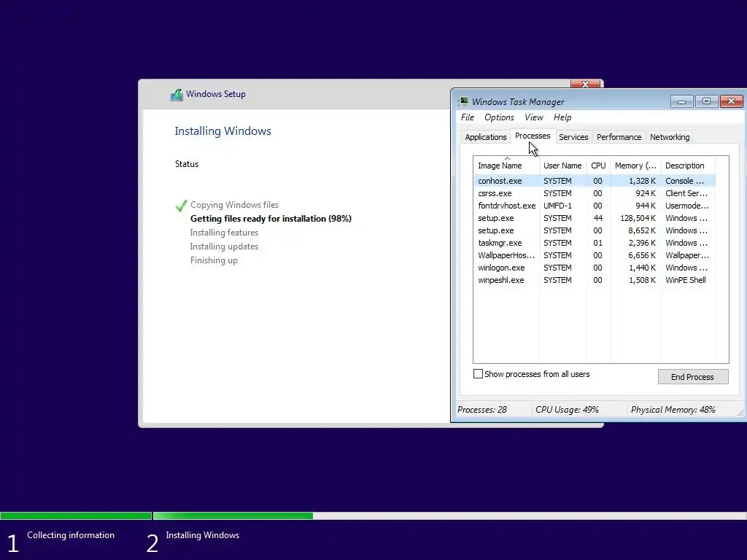
Task: Select the winpeshl.exe process row
Action: pyautogui.click(x=595, y=280)
